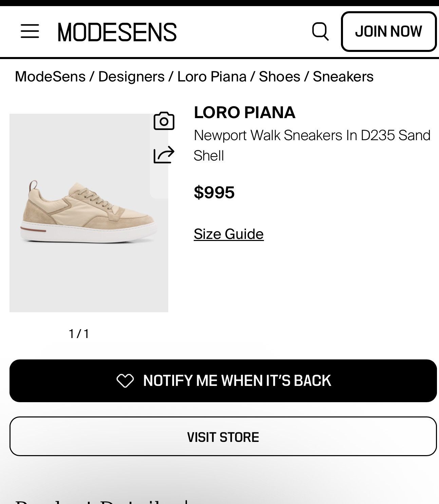Open Designers breadcrumb link
439x504 pixels.
(x=131, y=76)
